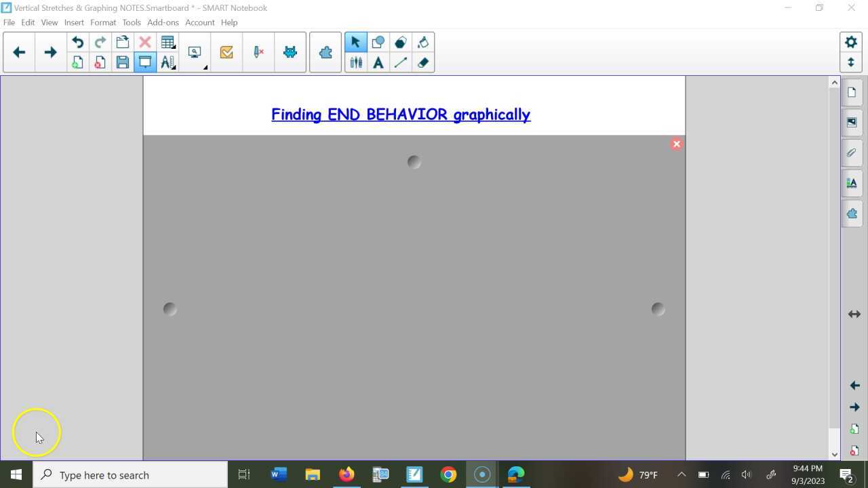Open the Insert menu
Screen dimensions: 868x488
click(74, 22)
